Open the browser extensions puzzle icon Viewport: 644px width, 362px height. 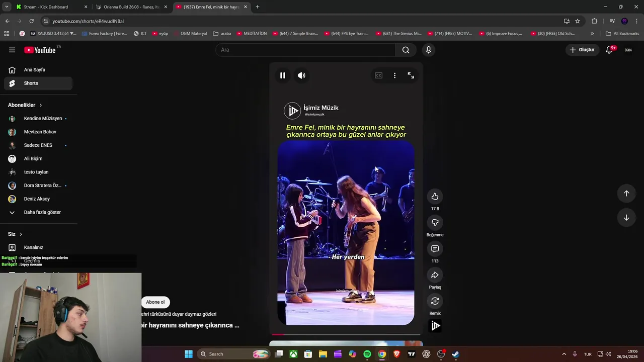595,21
